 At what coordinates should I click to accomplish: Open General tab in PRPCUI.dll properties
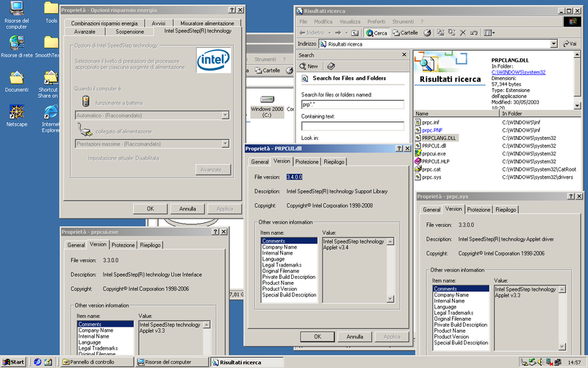[x=259, y=162]
